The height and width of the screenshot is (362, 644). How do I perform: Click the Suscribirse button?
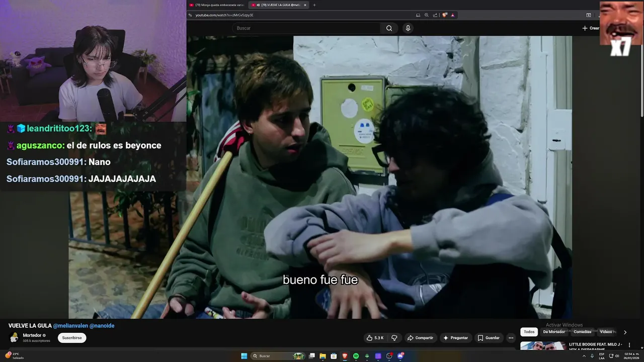[x=72, y=338]
